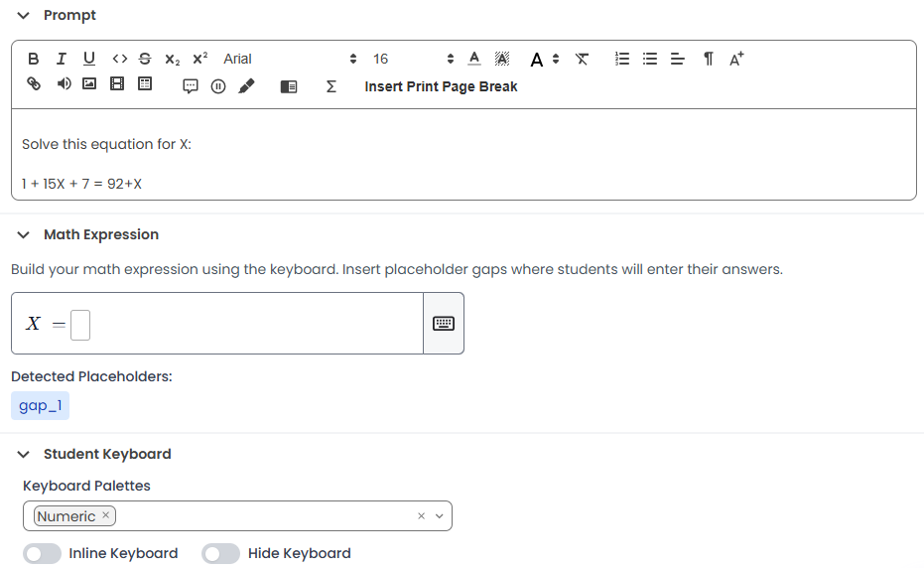Image resolution: width=924 pixels, height=568 pixels.
Task: Click the 'Solve this equation for X:' text
Action: (106, 145)
